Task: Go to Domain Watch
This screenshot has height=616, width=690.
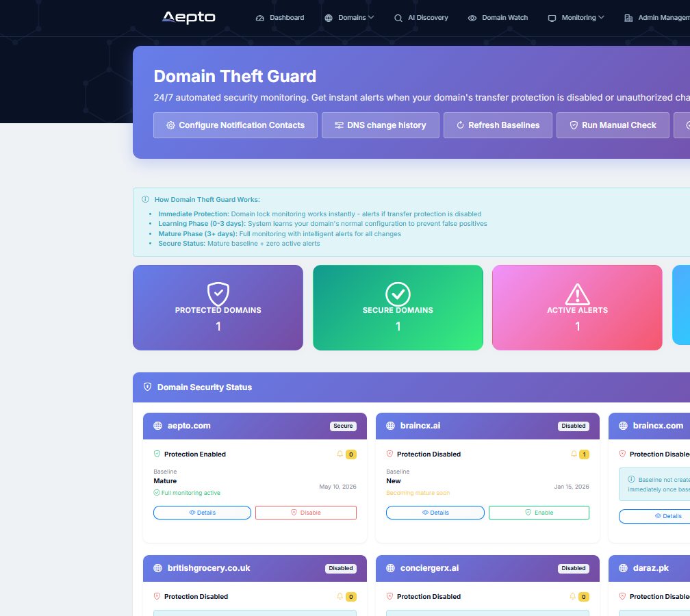Action: pyautogui.click(x=498, y=18)
